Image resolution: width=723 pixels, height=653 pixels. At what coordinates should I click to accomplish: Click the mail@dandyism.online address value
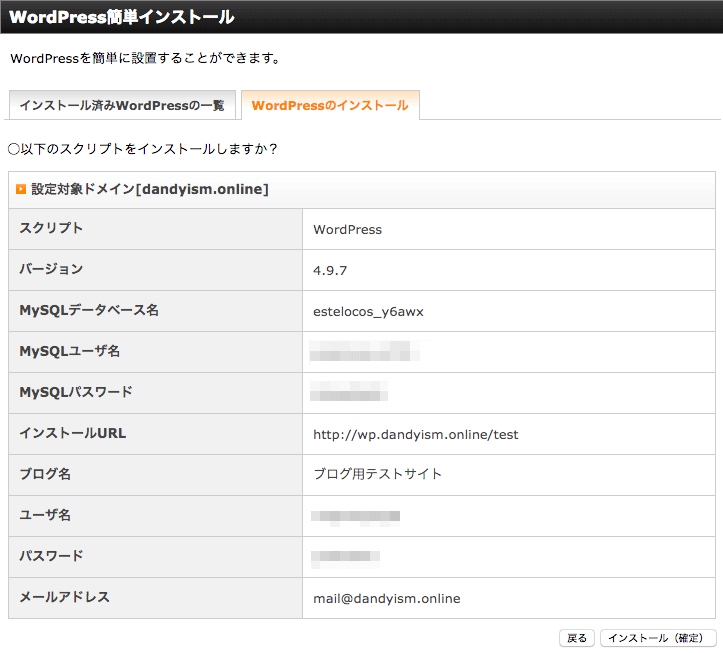pos(386,599)
